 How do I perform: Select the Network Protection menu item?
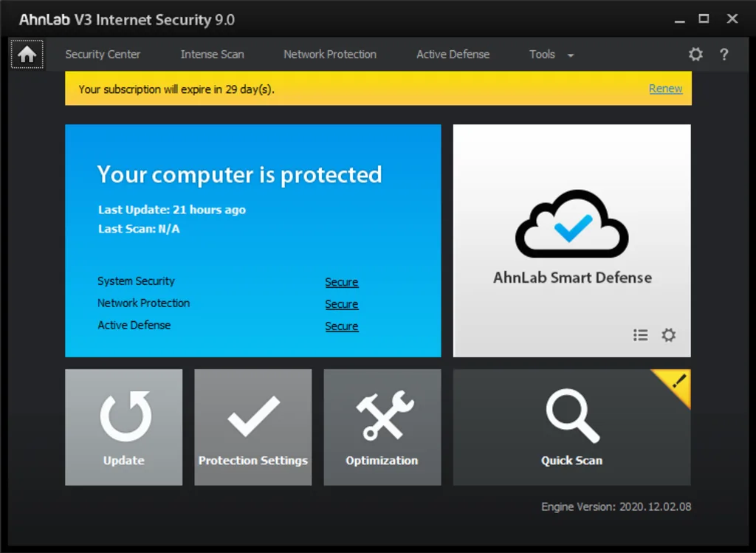tap(329, 54)
